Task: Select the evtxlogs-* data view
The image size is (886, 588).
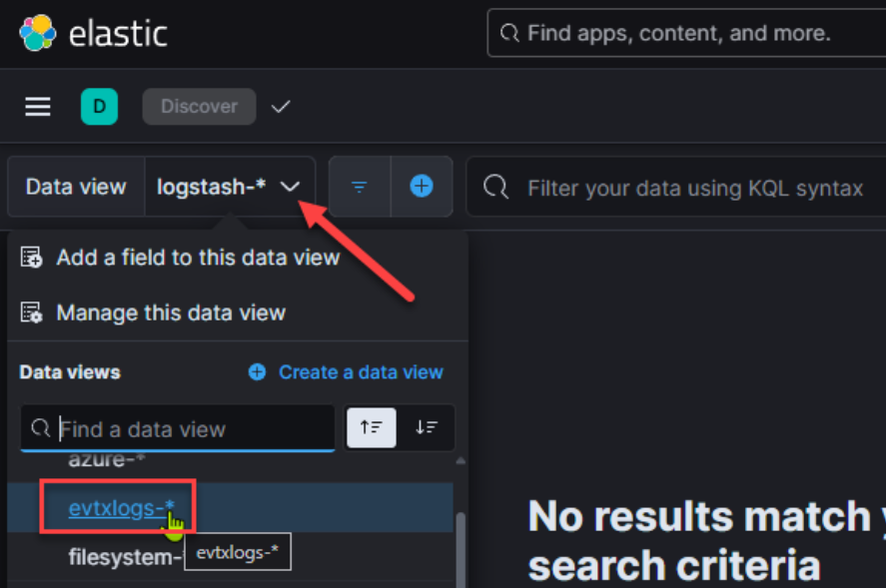Action: tap(116, 508)
